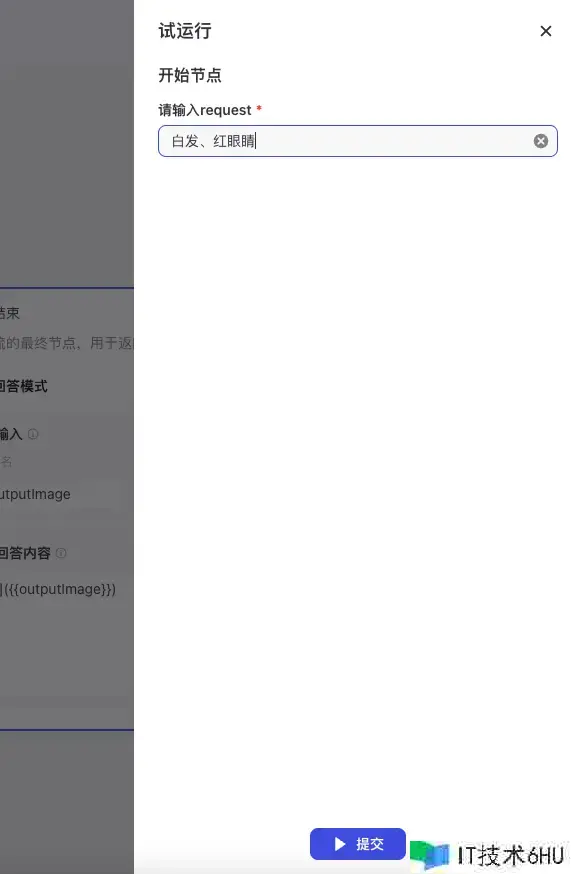Select the 试运行 panel title

point(185,31)
